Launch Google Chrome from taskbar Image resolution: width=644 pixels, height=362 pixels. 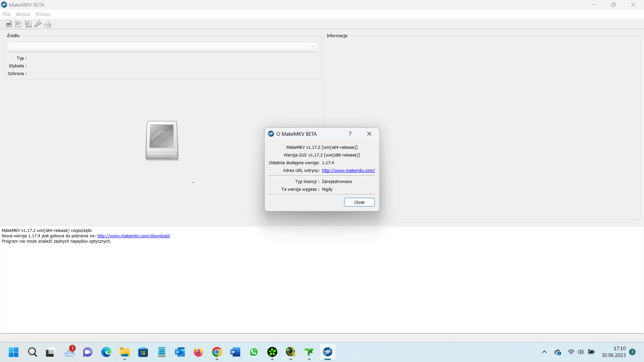pos(217,352)
